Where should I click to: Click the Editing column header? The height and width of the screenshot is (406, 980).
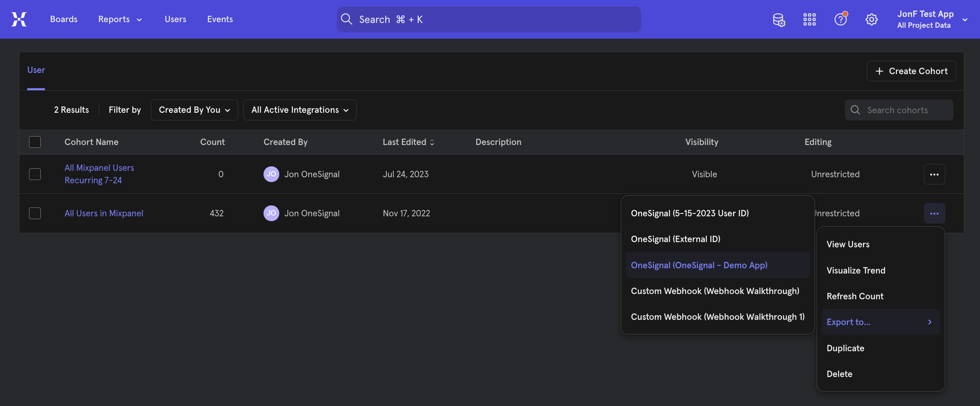818,142
